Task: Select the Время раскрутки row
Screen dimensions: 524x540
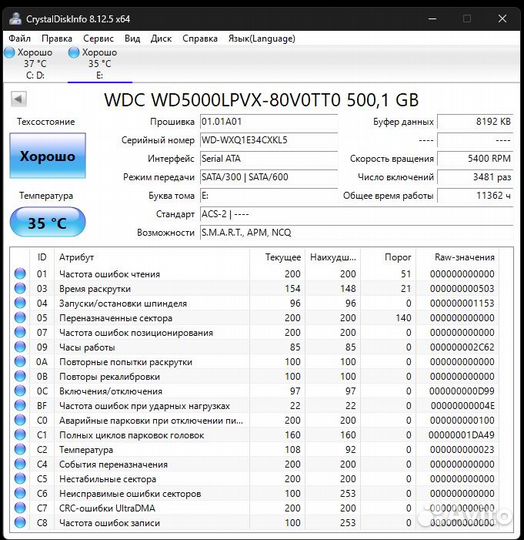Action: click(x=255, y=288)
